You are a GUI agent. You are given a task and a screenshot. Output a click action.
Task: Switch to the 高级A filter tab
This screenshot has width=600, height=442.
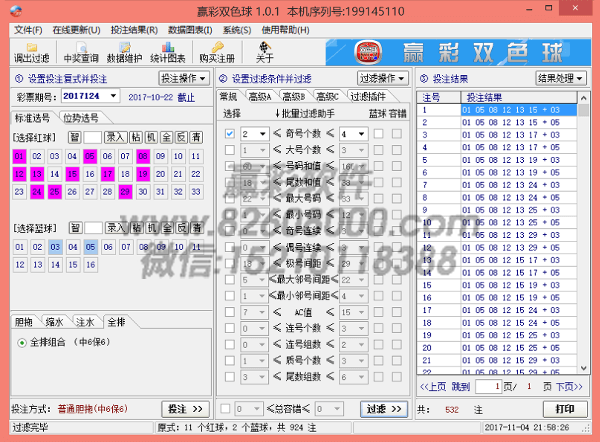tap(260, 96)
